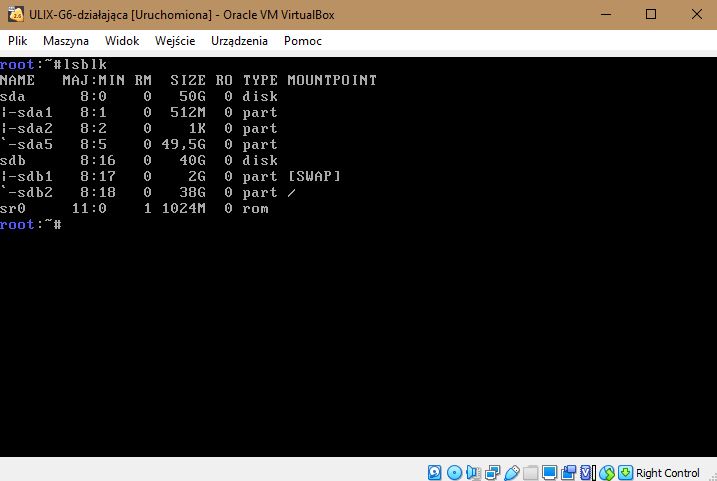Image resolution: width=717 pixels, height=481 pixels.
Task: Open hard disk activity indicator in status bar
Action: point(435,472)
